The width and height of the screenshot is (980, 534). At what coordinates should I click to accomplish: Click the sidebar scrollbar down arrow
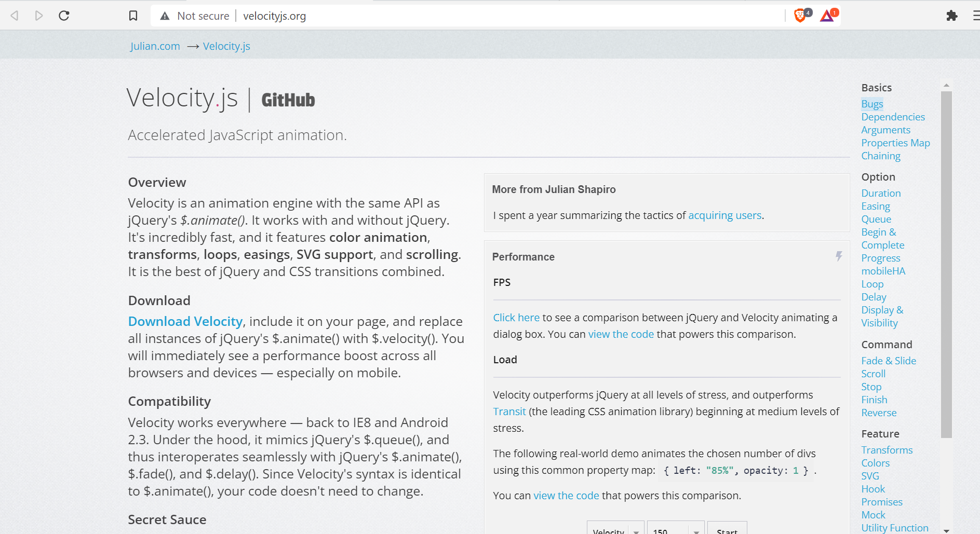pos(946,530)
